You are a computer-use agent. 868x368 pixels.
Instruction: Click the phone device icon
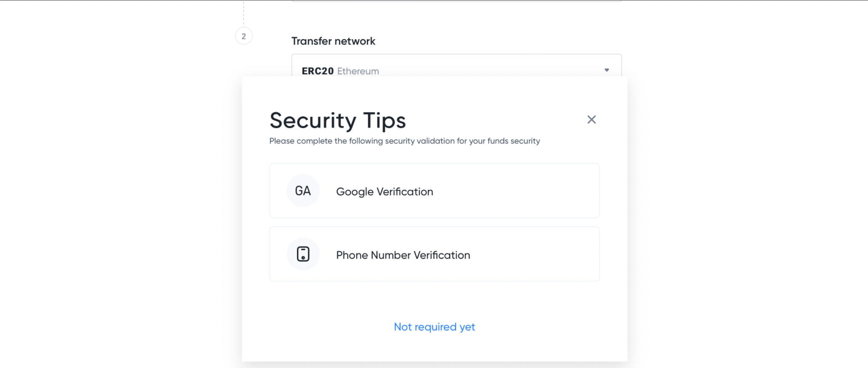303,254
